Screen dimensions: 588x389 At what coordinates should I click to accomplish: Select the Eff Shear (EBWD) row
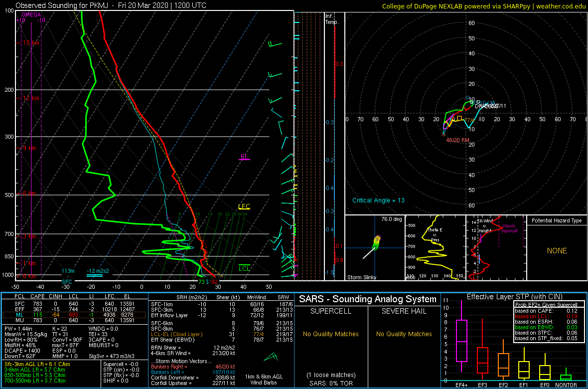click(221, 340)
